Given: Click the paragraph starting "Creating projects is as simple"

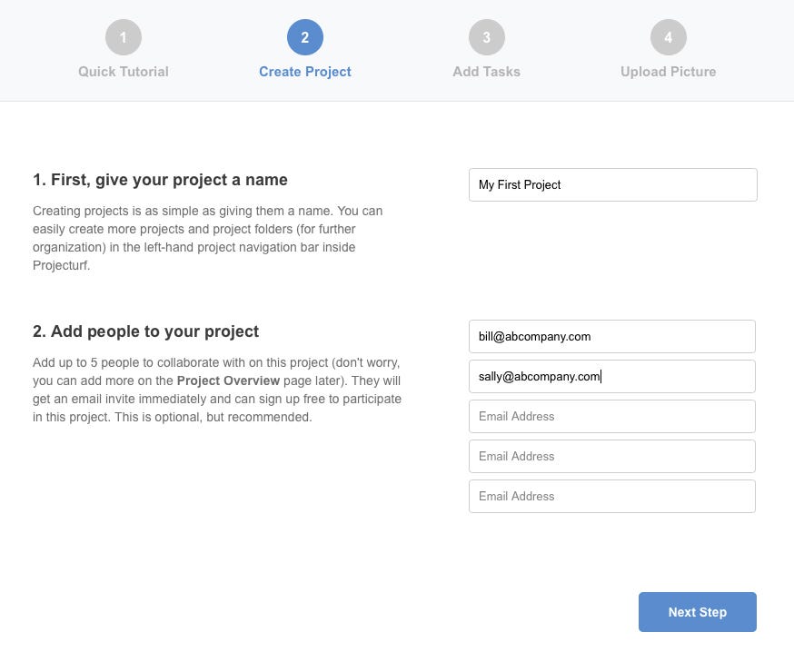Looking at the screenshot, I should pyautogui.click(x=208, y=238).
